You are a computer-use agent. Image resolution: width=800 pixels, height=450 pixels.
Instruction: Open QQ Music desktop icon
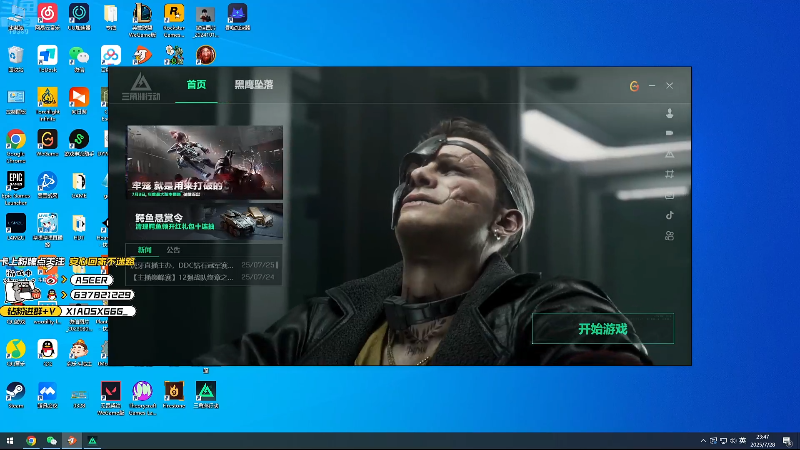click(x=16, y=353)
